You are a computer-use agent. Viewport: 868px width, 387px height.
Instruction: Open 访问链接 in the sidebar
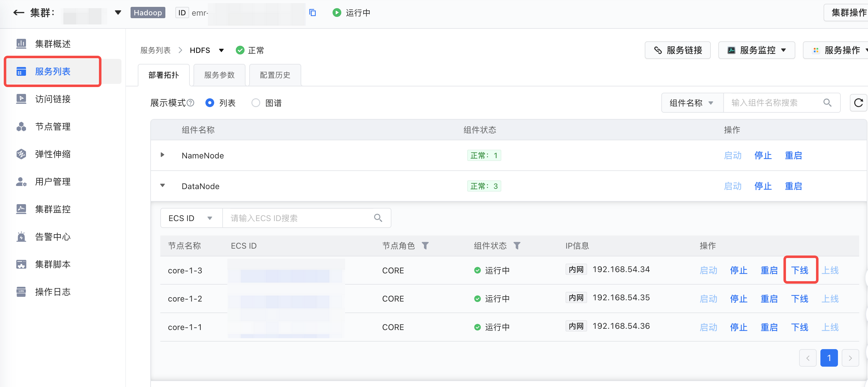53,99
